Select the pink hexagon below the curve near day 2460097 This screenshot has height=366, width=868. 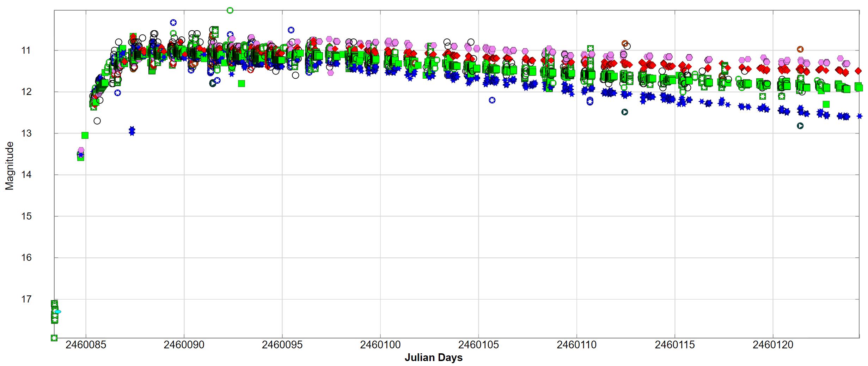point(330,73)
